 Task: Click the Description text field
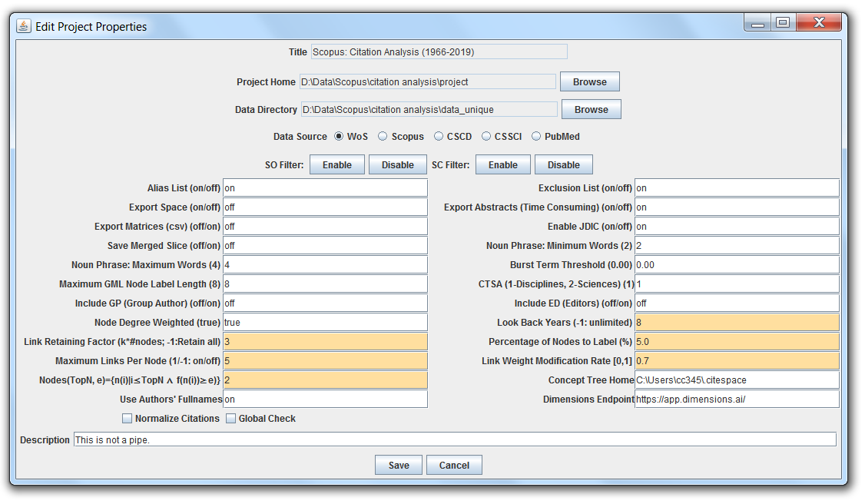(455, 439)
